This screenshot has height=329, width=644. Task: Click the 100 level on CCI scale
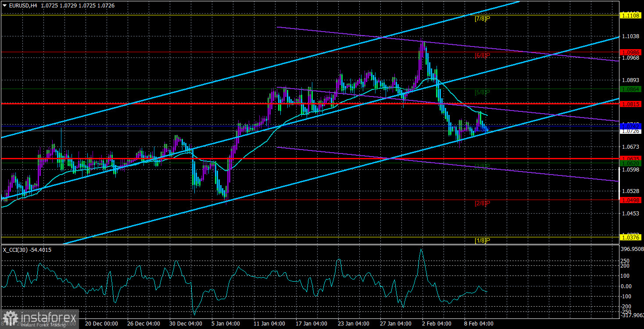point(625,276)
